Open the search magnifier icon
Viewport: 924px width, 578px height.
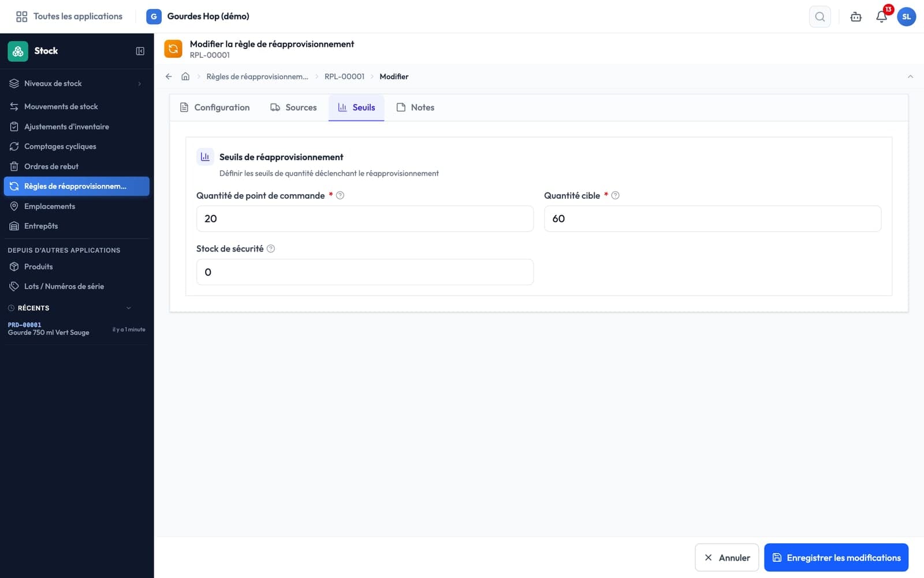[x=819, y=17]
